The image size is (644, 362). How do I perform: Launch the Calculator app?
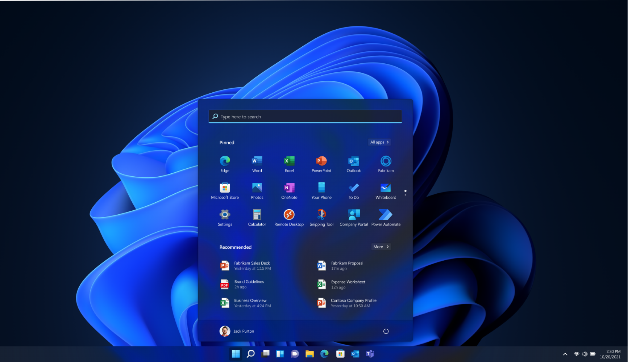click(257, 218)
